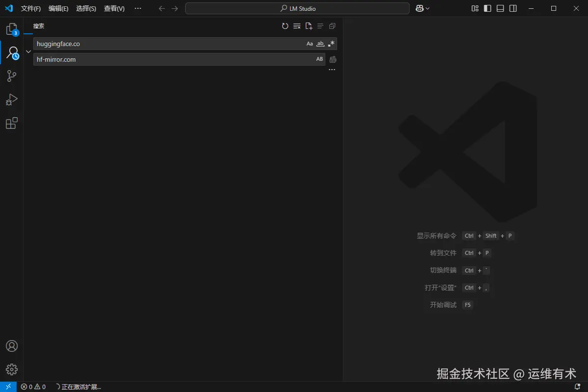Open the Extensions view

point(11,123)
